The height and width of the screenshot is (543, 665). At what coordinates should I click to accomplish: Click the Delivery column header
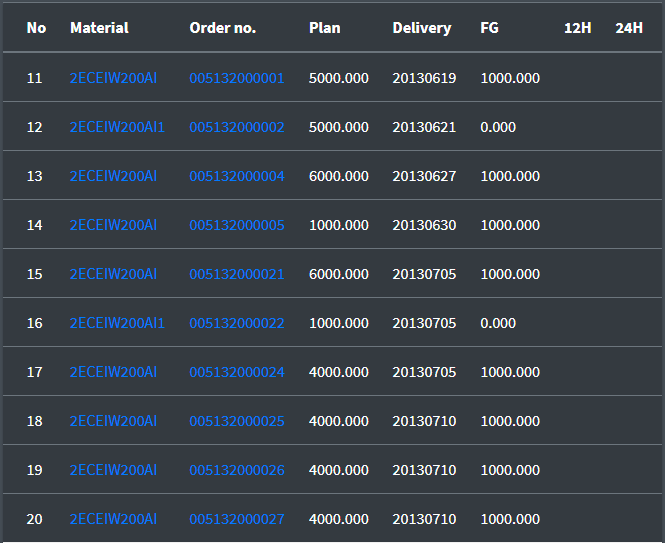click(421, 28)
